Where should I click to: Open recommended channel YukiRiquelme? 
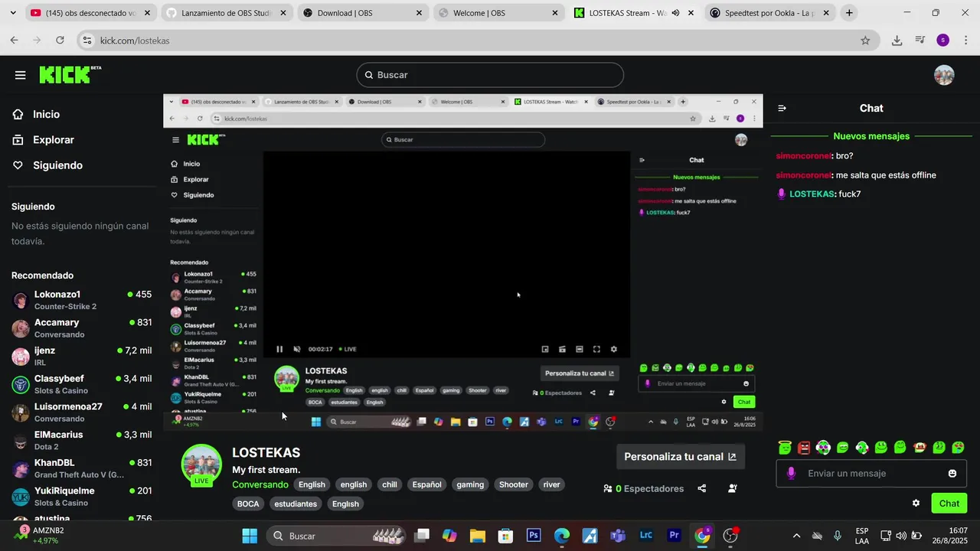pyautogui.click(x=81, y=497)
